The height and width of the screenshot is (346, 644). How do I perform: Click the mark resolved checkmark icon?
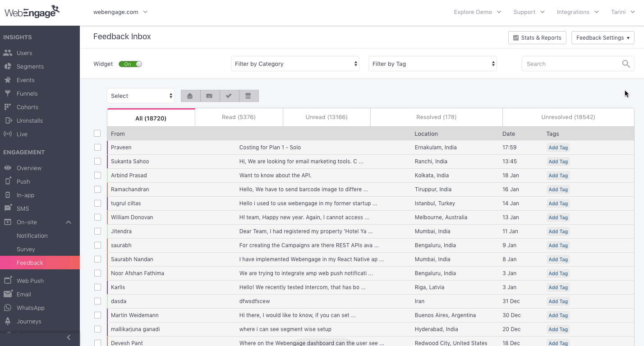[229, 96]
